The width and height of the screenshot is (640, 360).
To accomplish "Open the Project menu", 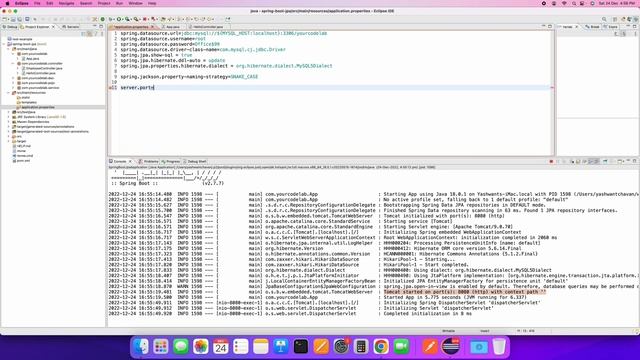I will [104, 3].
